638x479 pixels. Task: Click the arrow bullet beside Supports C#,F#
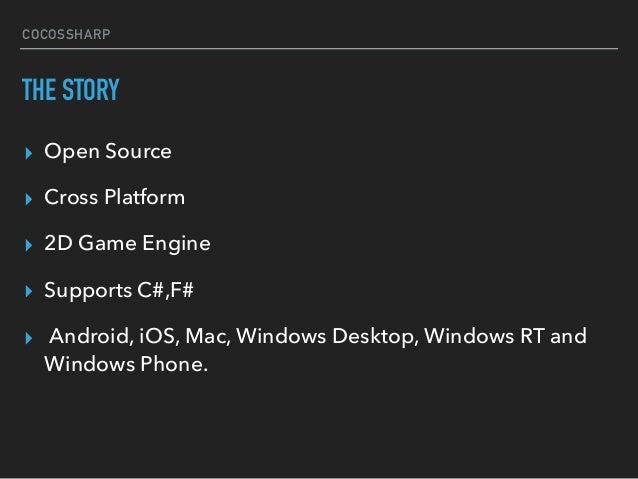[28, 291]
